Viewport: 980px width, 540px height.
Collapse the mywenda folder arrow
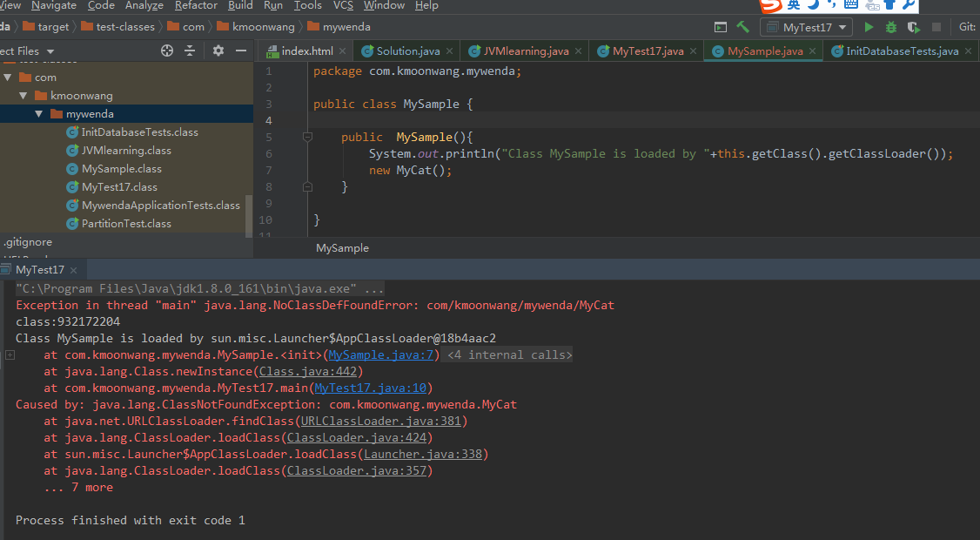pos(39,113)
